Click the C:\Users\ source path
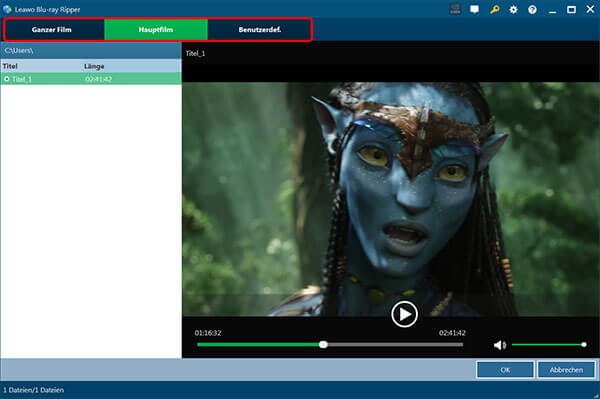Screen dimensions: 600x399 19,50
